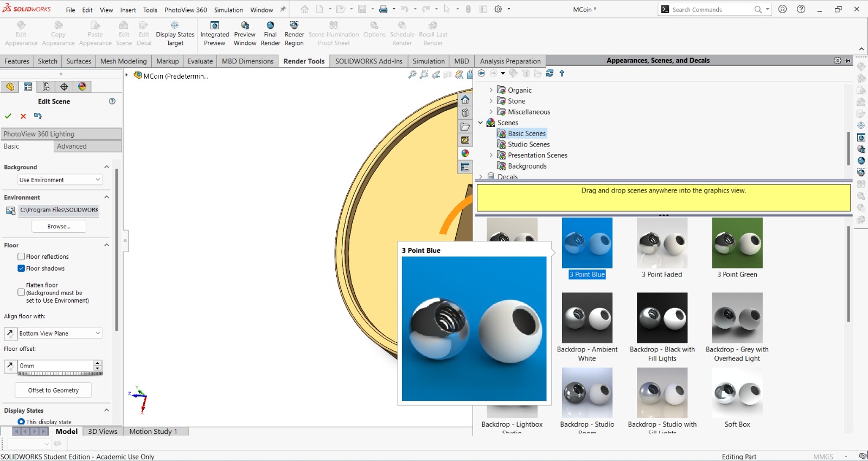Open Appearances task pane color ball icon
Screen dimensions: 868x461
click(x=465, y=153)
